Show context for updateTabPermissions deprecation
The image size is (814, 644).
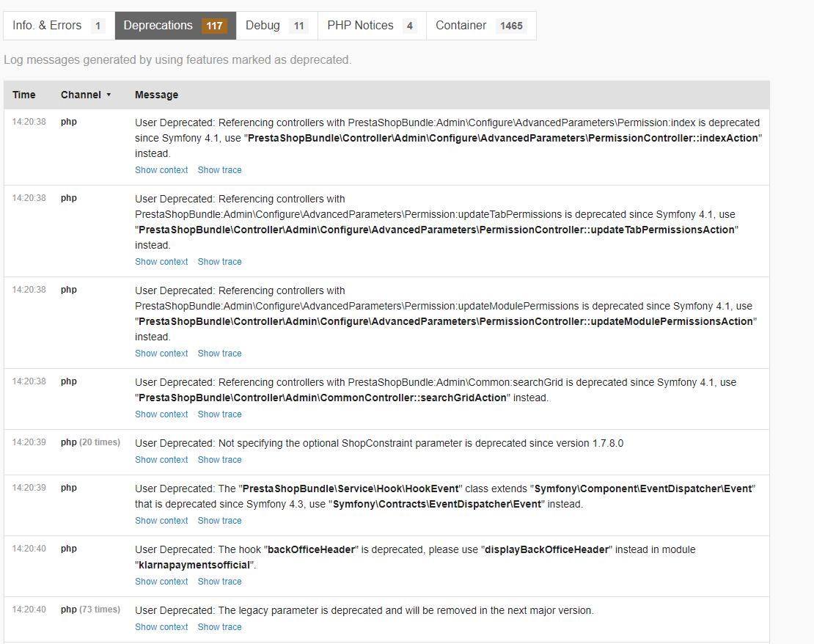pos(161,262)
